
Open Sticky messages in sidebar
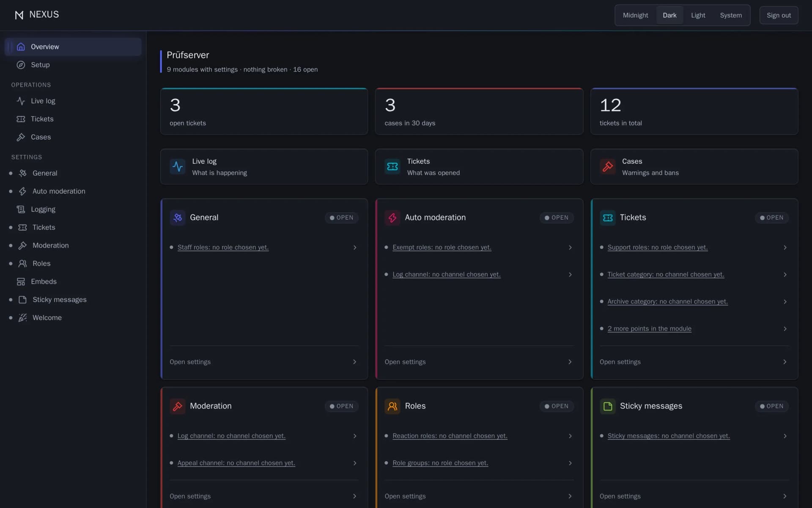73,300
